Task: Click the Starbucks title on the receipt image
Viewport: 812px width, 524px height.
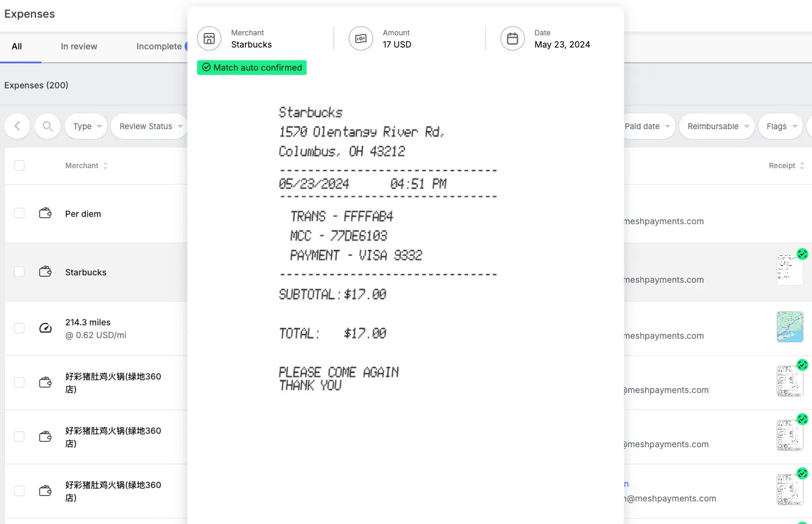Action: pyautogui.click(x=311, y=112)
